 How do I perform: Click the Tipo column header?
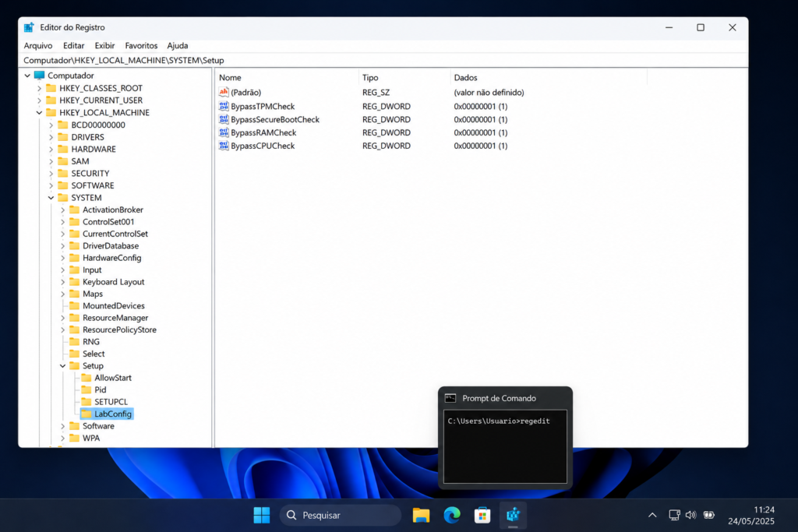pos(404,77)
